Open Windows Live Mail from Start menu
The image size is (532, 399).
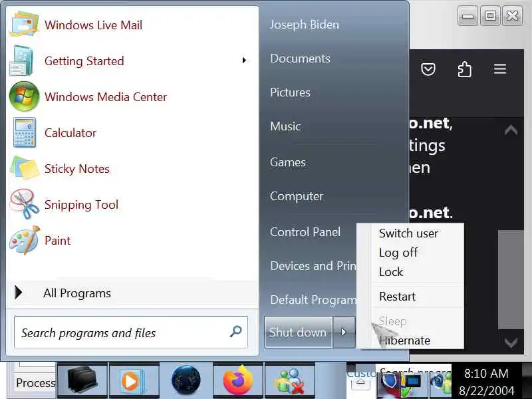132,25
